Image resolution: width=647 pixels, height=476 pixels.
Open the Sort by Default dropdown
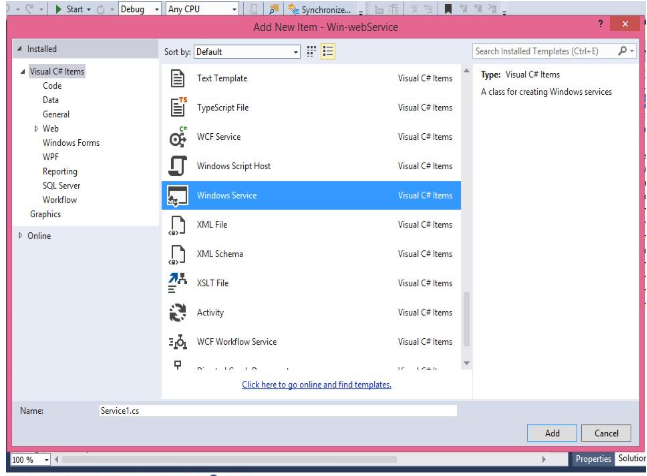247,52
